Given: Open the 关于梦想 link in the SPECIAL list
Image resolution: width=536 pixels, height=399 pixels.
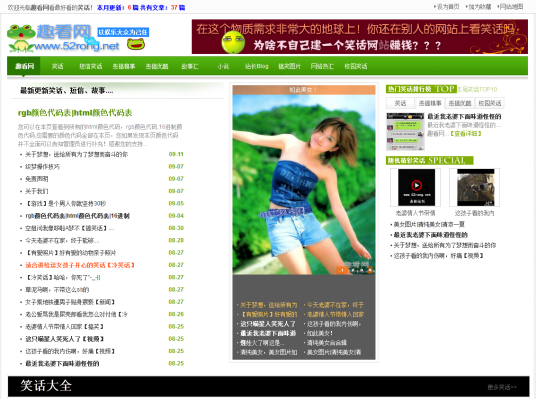Looking at the screenshot, I should [444, 245].
